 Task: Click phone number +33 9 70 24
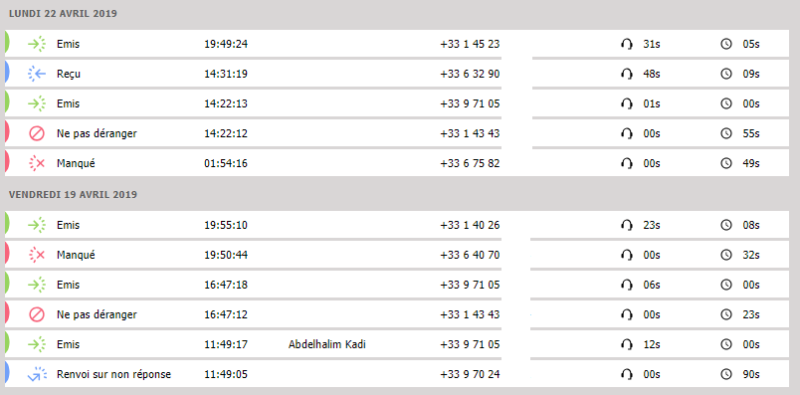[470, 375]
